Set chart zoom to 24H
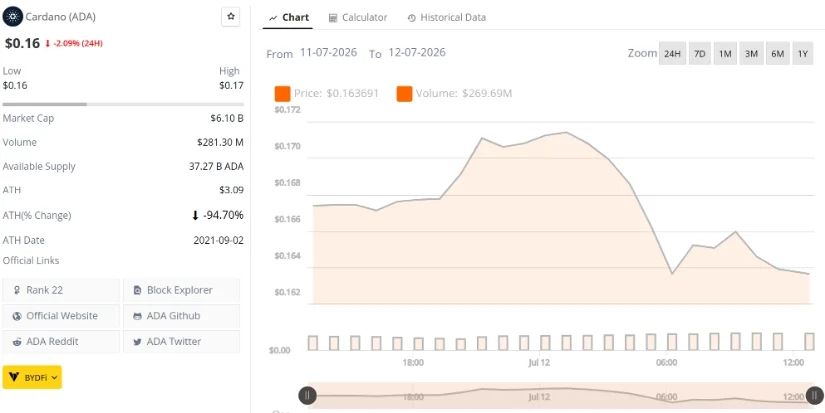Viewport: 825px width, 413px height. [672, 54]
